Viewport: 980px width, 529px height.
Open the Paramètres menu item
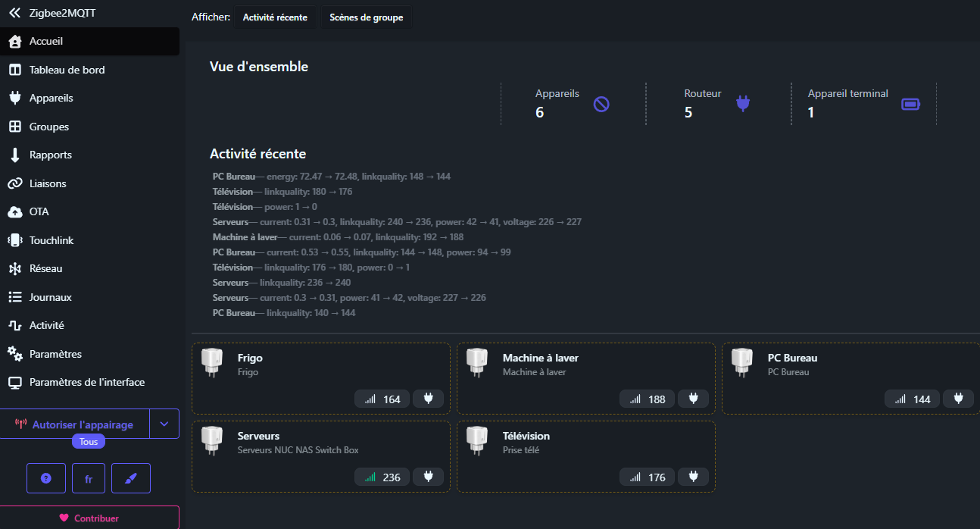tap(55, 354)
